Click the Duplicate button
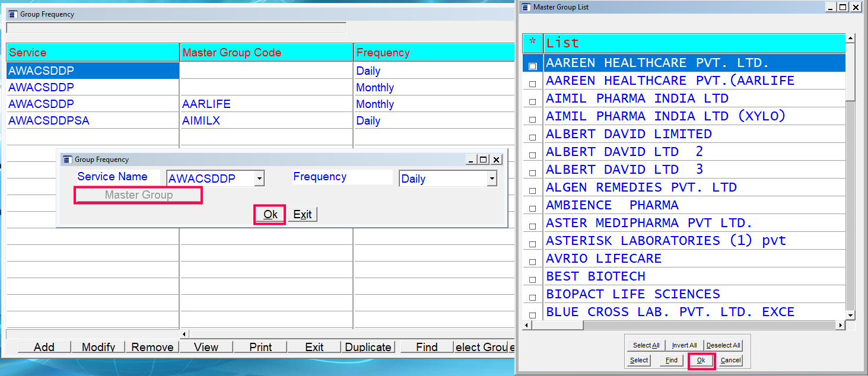 coord(368,347)
